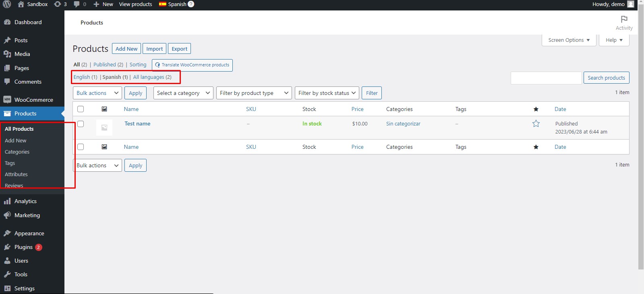This screenshot has height=294, width=644.
Task: Click the demo user avatar
Action: [631, 4]
